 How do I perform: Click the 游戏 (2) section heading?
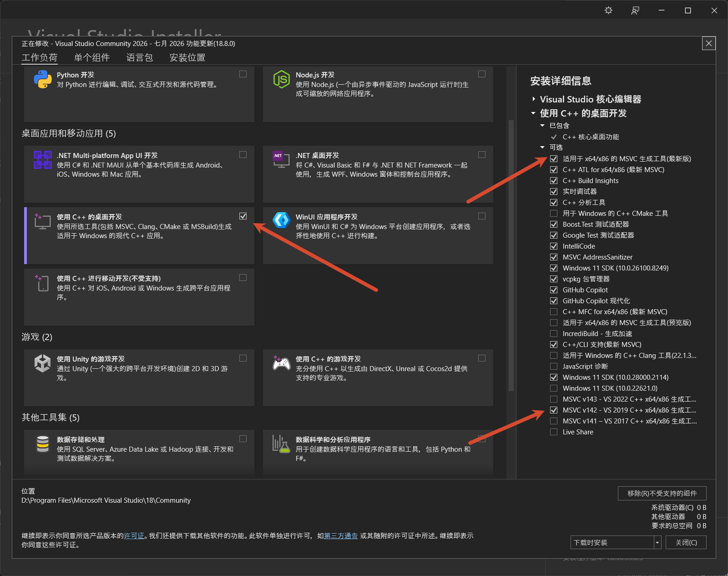[37, 337]
